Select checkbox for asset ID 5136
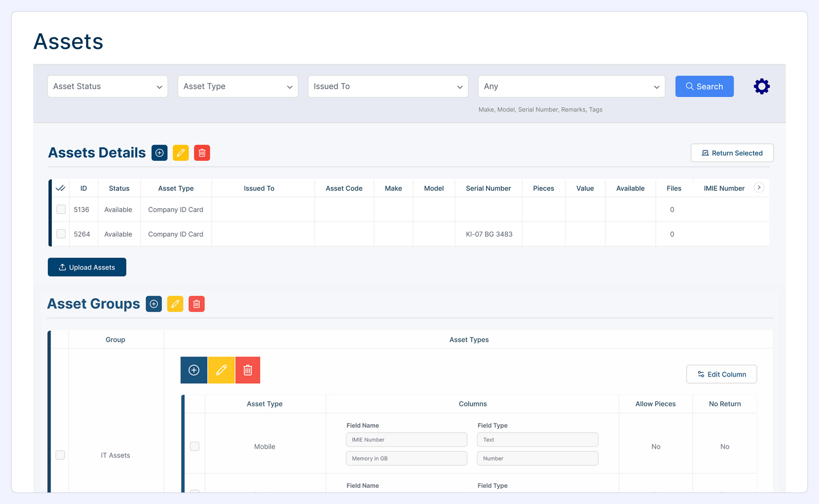 (61, 209)
